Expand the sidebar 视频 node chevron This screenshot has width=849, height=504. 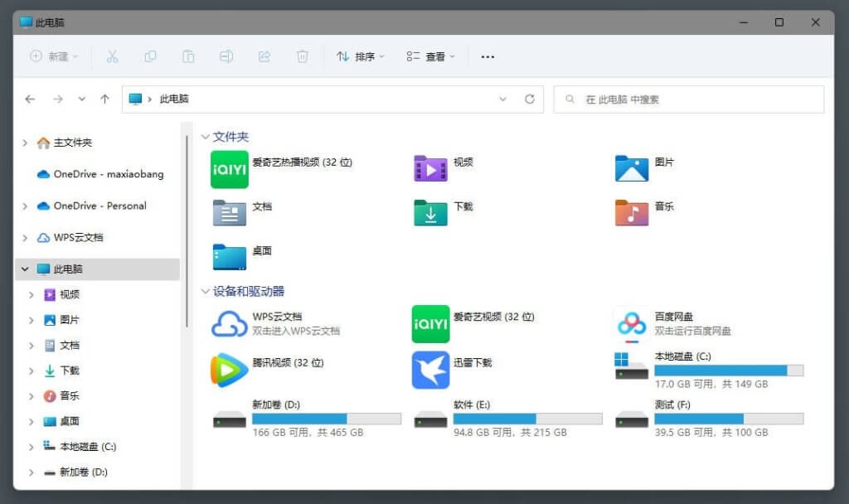click(x=32, y=294)
